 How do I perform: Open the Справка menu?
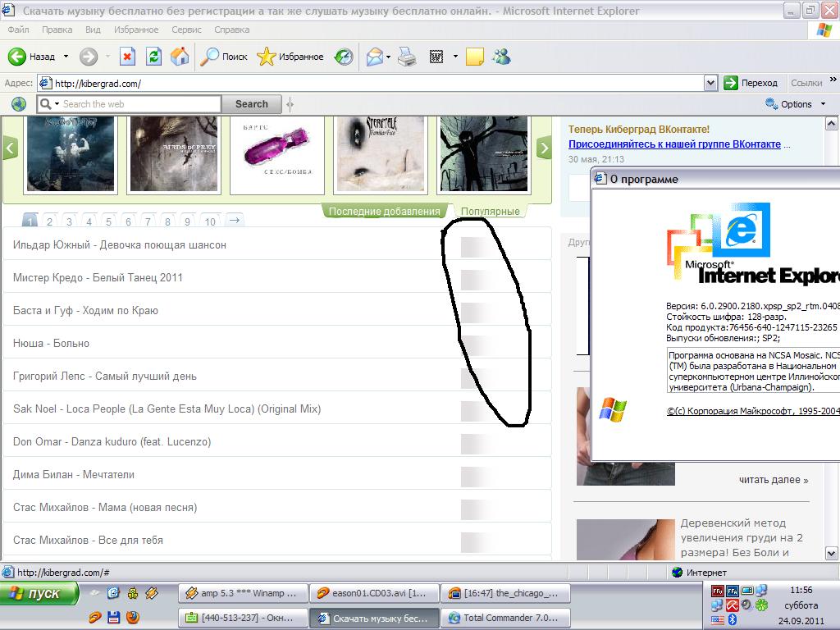pyautogui.click(x=232, y=30)
